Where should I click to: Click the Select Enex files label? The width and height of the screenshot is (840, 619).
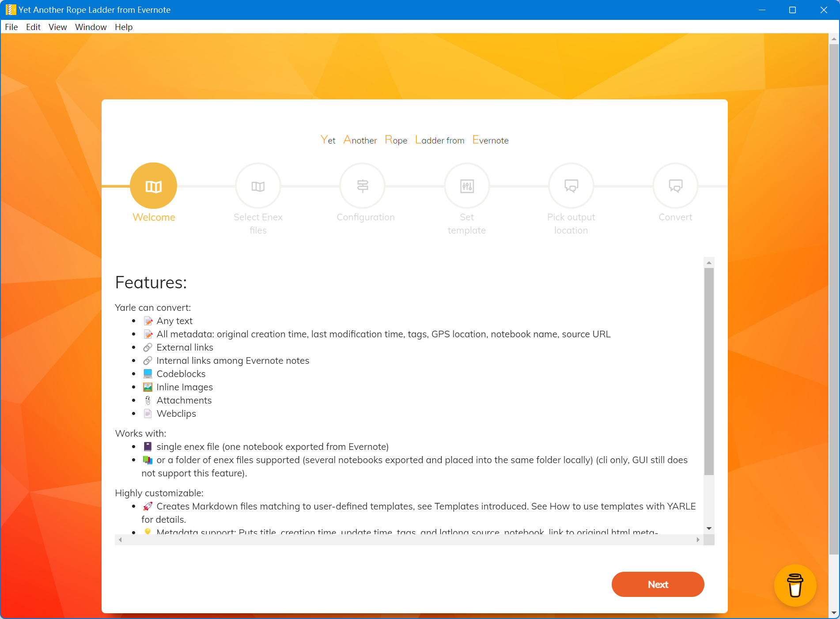pyautogui.click(x=258, y=224)
